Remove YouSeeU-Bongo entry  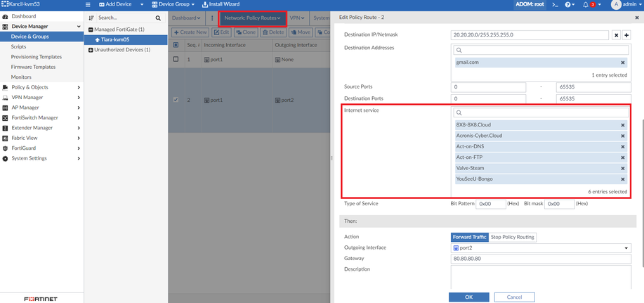pyautogui.click(x=623, y=179)
